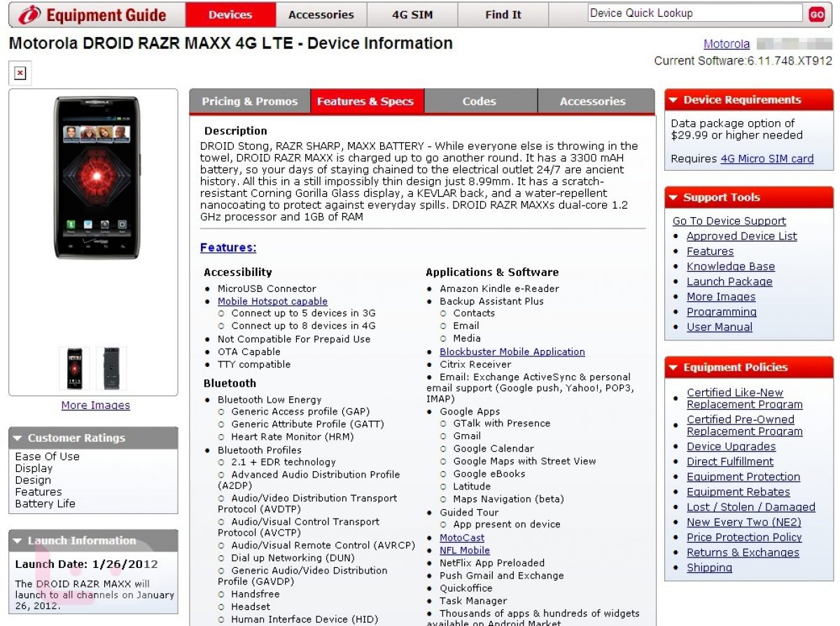Collapse the Device Requirements panel

click(x=673, y=100)
